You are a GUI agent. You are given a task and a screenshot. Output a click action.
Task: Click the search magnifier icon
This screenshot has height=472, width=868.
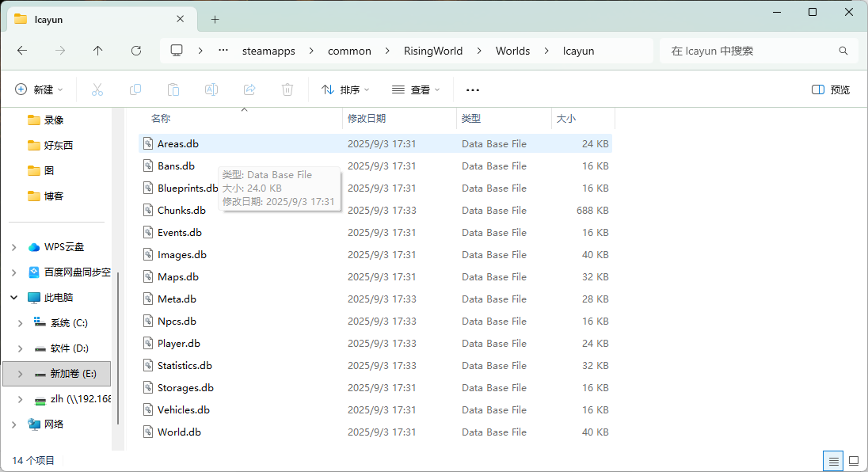[843, 51]
